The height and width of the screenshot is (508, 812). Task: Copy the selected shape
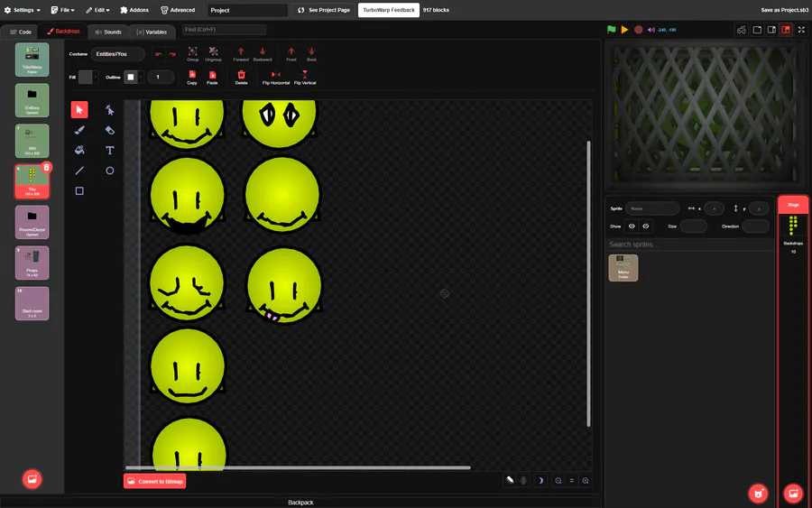tap(192, 78)
